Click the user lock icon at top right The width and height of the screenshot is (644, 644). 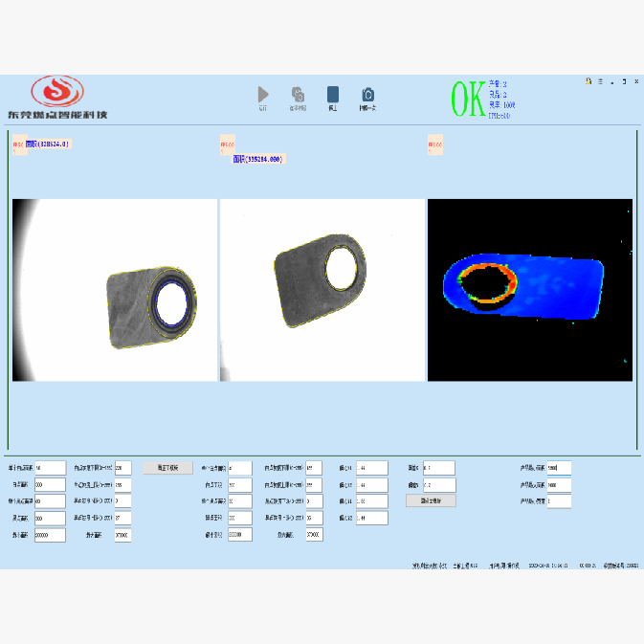[x=588, y=81]
